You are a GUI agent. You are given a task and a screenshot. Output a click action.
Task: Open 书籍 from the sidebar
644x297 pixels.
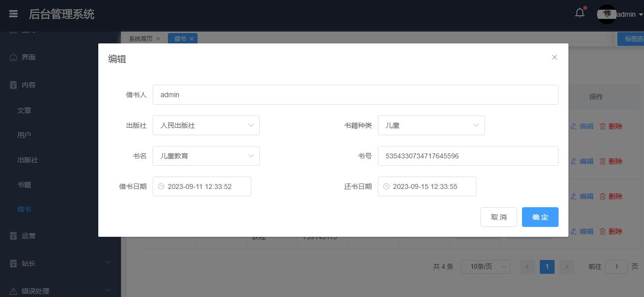pos(24,185)
